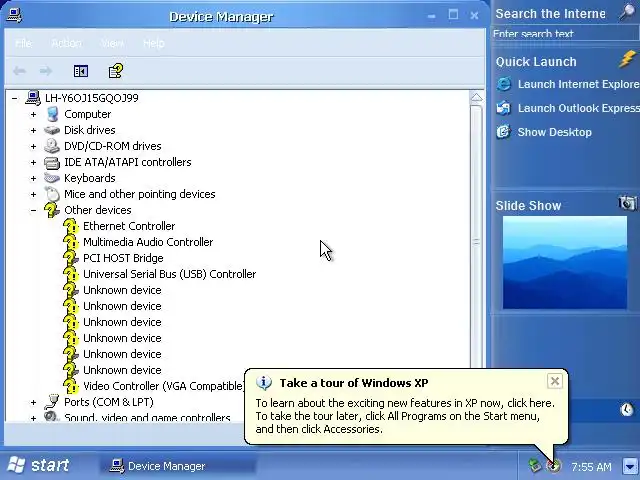
Task: Expand the DVD/CD-ROM drives node
Action: (x=33, y=146)
